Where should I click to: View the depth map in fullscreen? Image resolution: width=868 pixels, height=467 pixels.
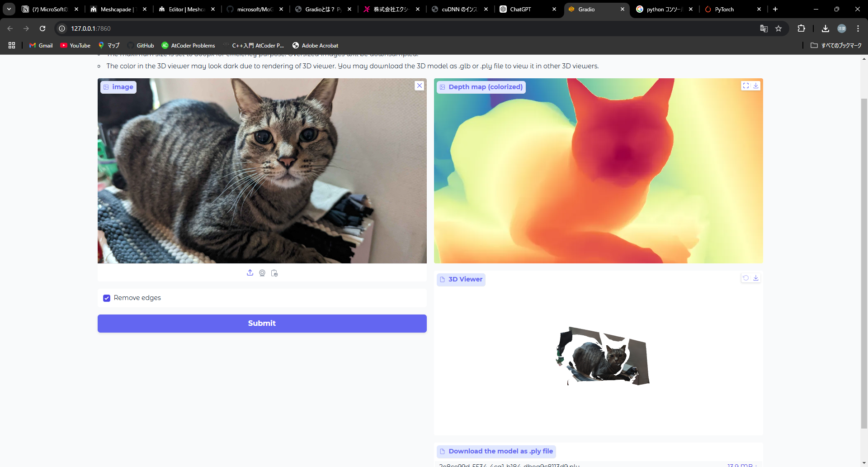pos(746,86)
